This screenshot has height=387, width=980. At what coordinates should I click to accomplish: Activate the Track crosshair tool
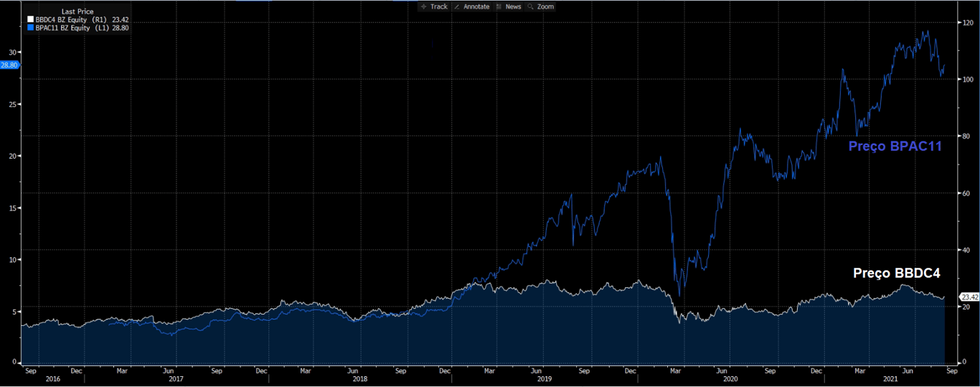(434, 6)
